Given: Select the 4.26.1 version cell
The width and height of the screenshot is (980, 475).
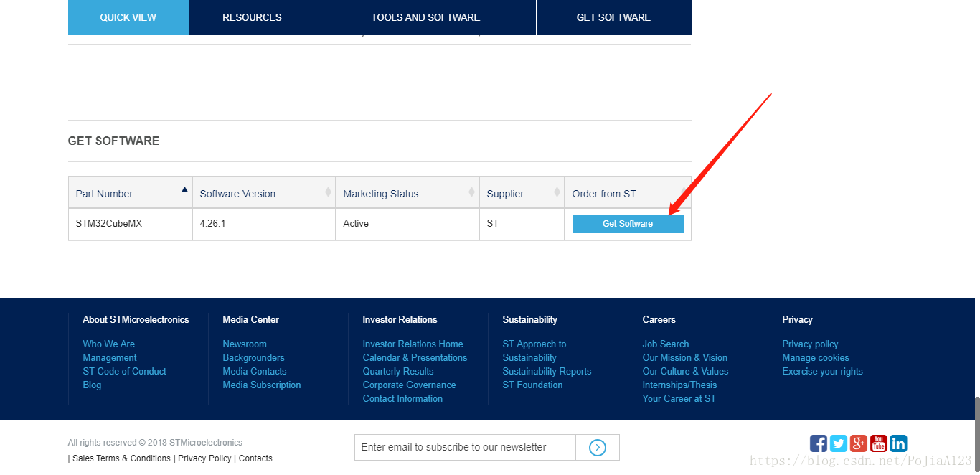Looking at the screenshot, I should (x=264, y=225).
